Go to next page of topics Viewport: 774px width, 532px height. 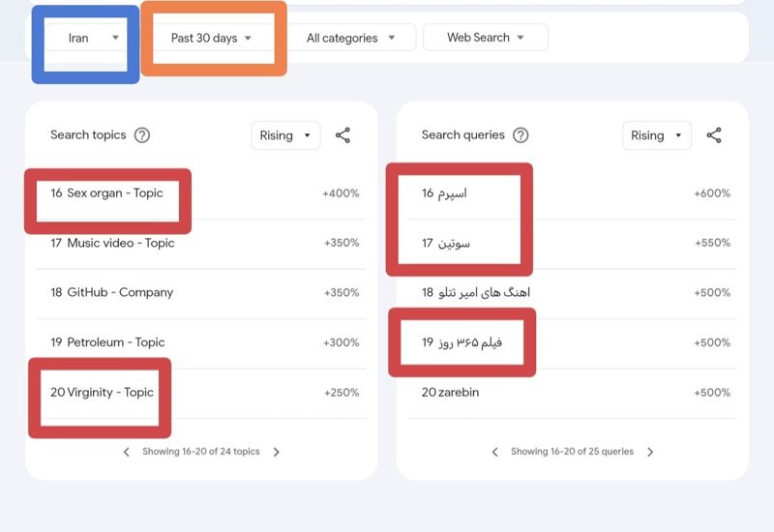click(x=277, y=452)
